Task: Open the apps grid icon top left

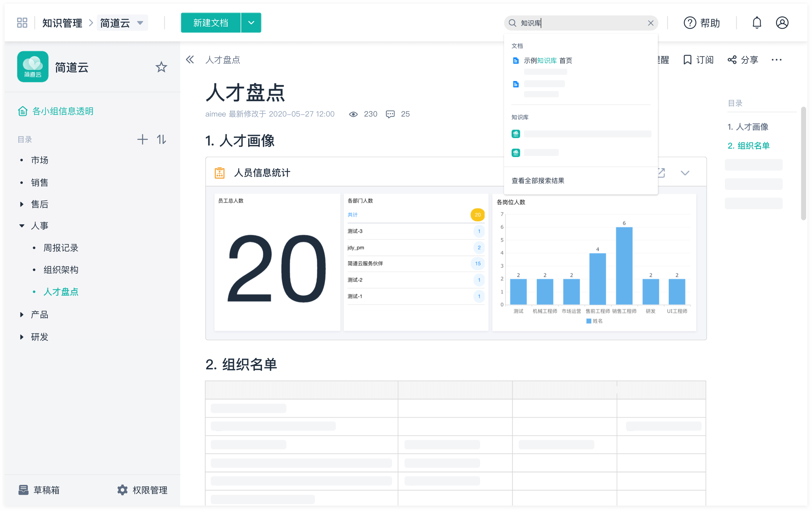Action: tap(22, 22)
